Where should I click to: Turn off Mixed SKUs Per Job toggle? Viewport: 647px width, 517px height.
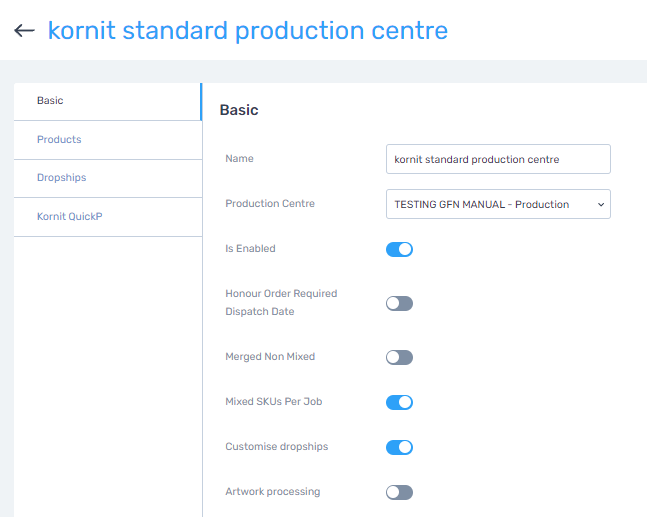click(399, 402)
